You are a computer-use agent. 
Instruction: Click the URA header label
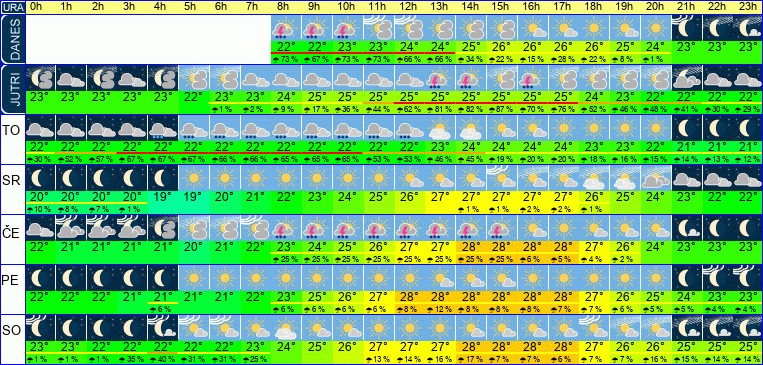pyautogui.click(x=12, y=7)
